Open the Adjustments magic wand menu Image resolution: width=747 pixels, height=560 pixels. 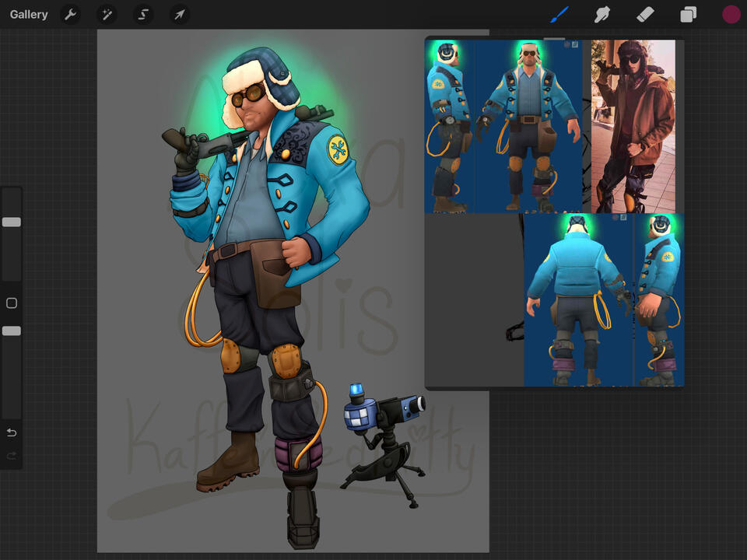click(x=107, y=14)
